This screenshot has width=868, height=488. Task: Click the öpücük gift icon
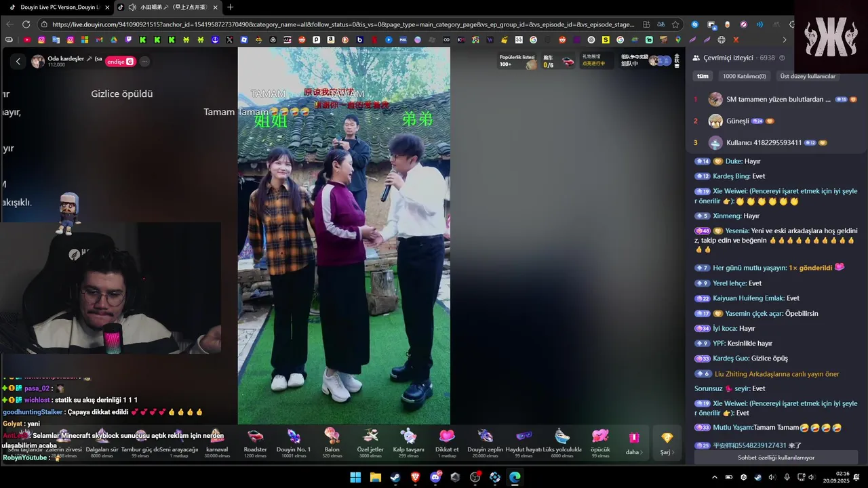(600, 436)
